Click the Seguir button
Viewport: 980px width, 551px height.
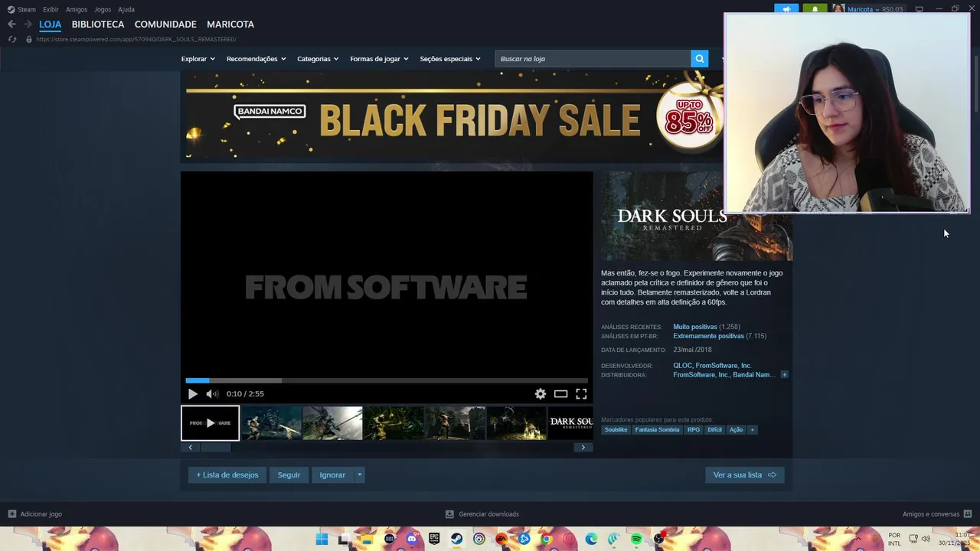(289, 475)
